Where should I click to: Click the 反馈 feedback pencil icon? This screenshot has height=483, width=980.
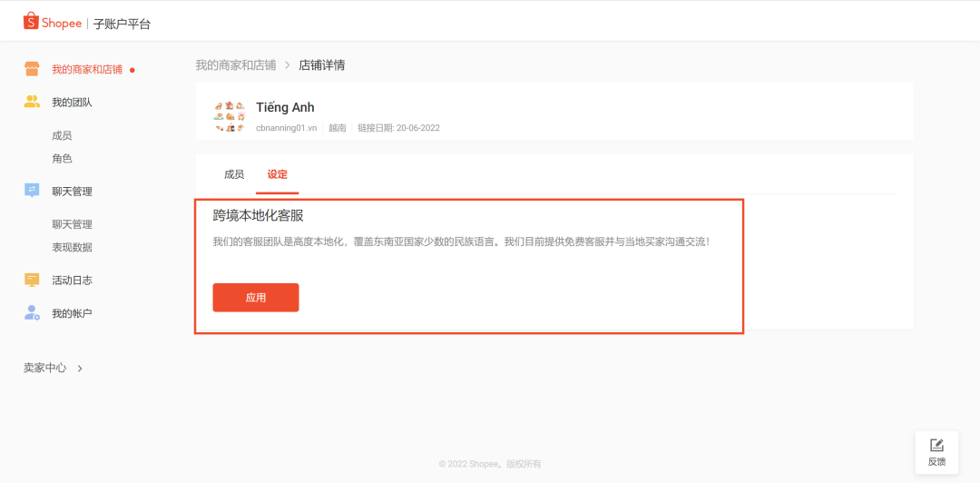[936, 445]
